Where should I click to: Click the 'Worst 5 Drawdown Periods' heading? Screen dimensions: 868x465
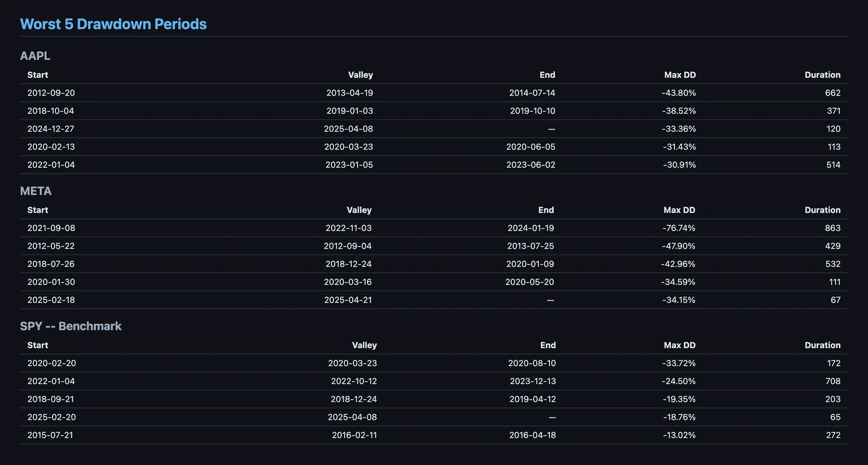(113, 24)
